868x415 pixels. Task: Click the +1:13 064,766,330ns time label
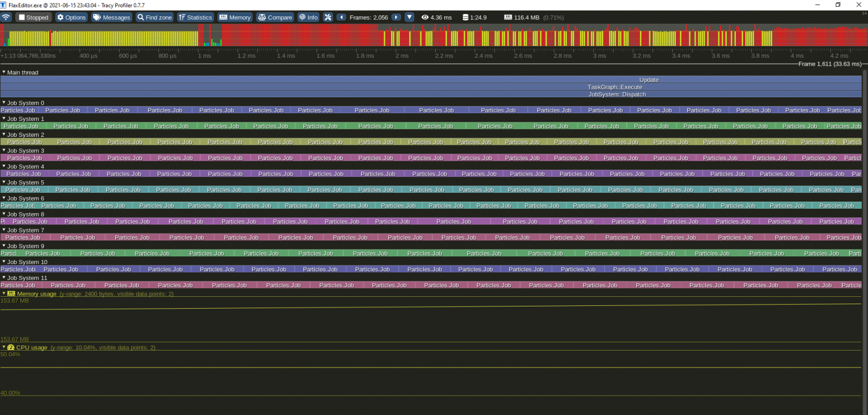(x=28, y=55)
